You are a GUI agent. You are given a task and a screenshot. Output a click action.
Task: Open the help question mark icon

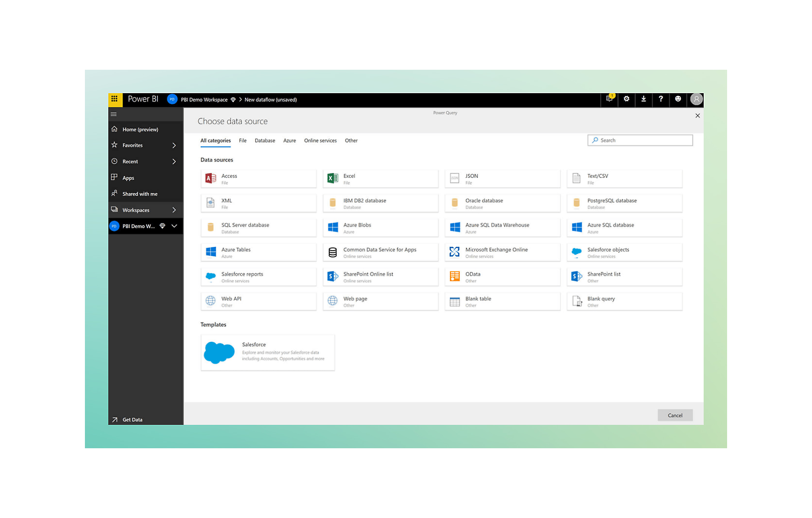661,99
